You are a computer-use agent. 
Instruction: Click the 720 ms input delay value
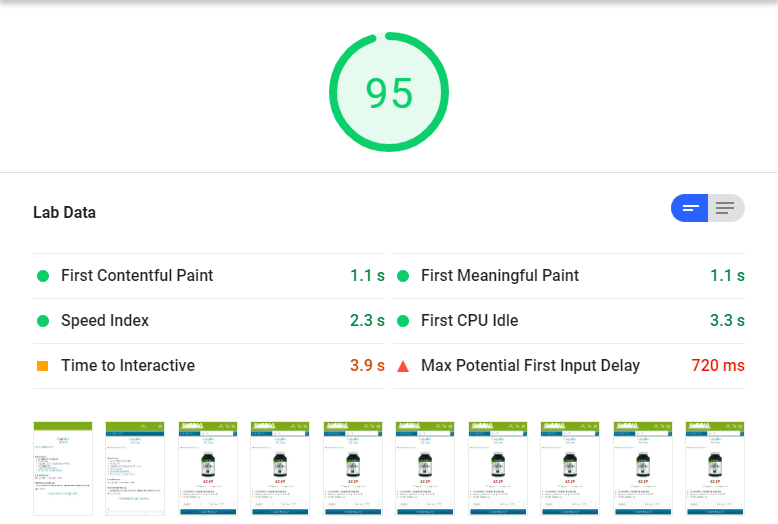(x=717, y=366)
